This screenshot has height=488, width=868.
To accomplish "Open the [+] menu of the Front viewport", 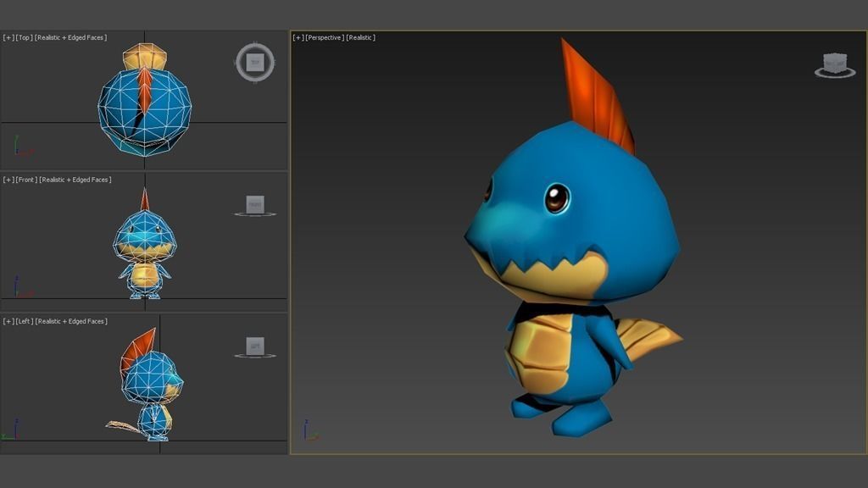I will (x=8, y=180).
